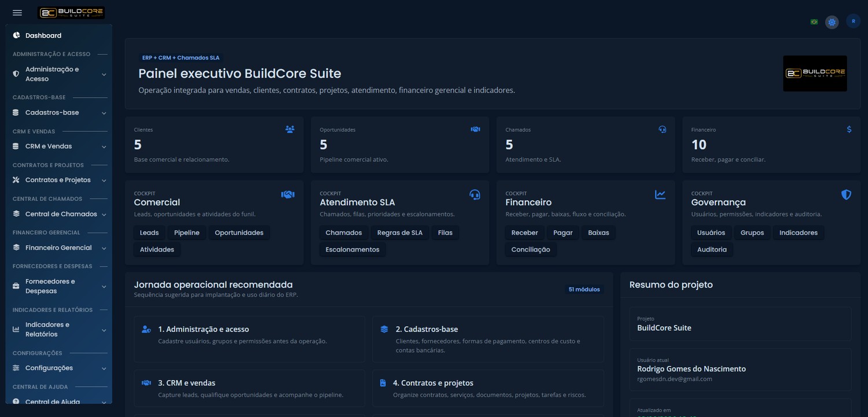Click the briefcase icon beside Fornecedores e Despesas
The image size is (868, 417).
(x=16, y=286)
